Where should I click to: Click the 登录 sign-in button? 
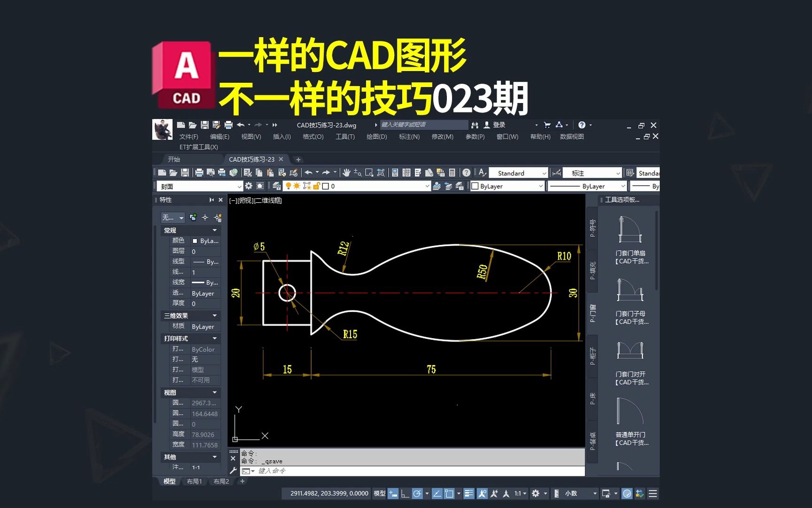[494, 125]
